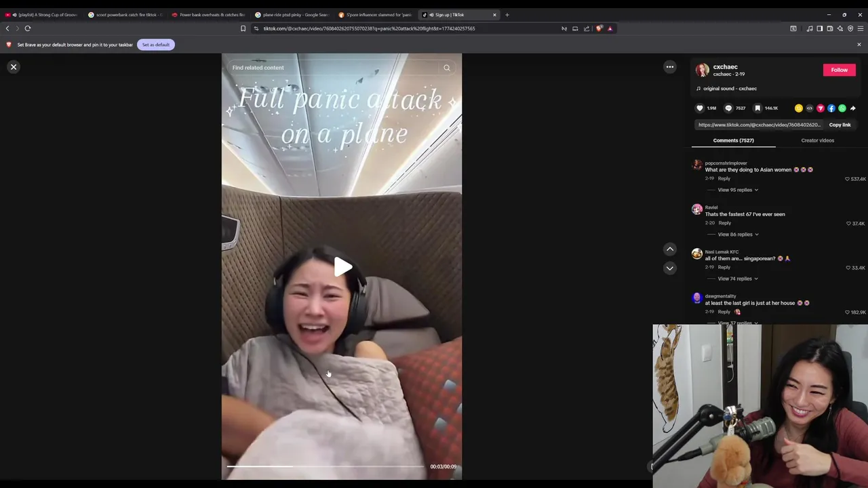
Task: Click the search magnifier in Find related content
Action: coord(447,68)
